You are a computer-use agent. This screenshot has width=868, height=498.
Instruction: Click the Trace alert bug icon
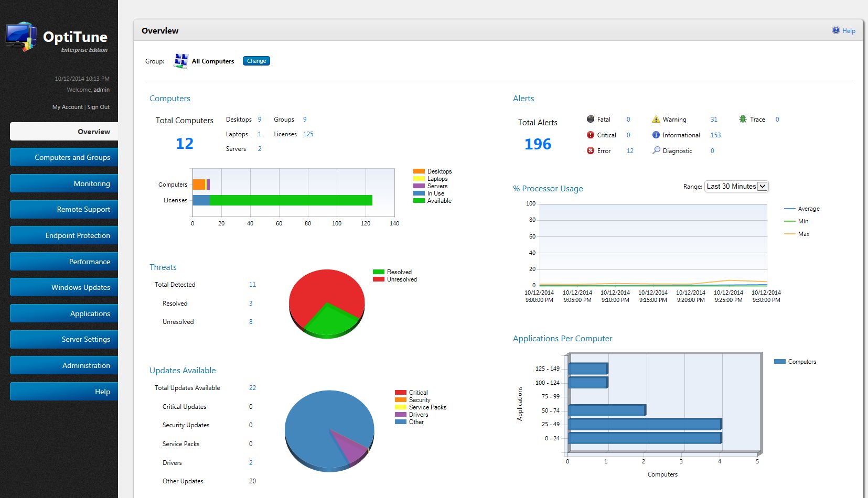742,119
